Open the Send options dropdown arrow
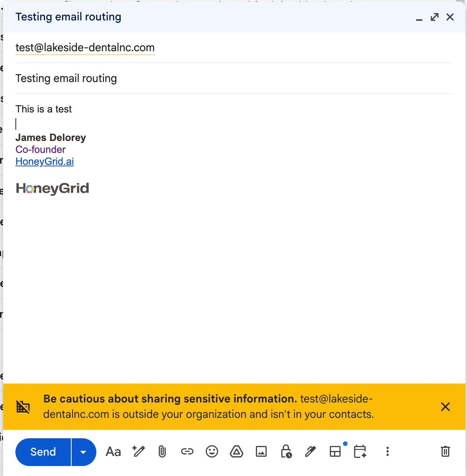This screenshot has height=476, width=467. (x=84, y=452)
